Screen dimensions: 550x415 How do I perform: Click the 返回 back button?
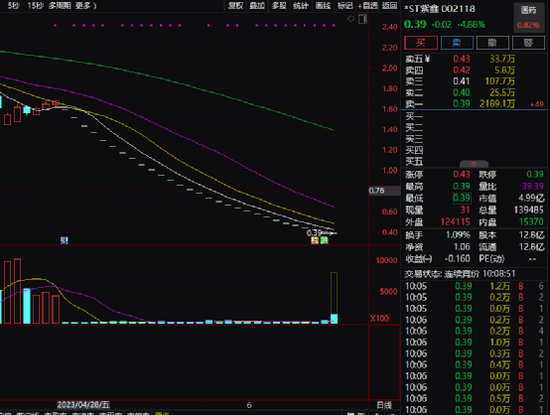(x=389, y=6)
